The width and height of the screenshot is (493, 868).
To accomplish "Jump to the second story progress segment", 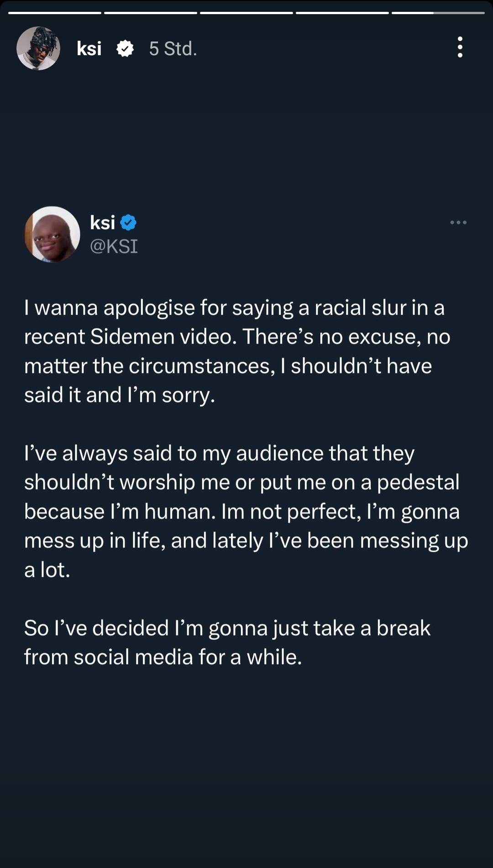I will click(x=151, y=13).
